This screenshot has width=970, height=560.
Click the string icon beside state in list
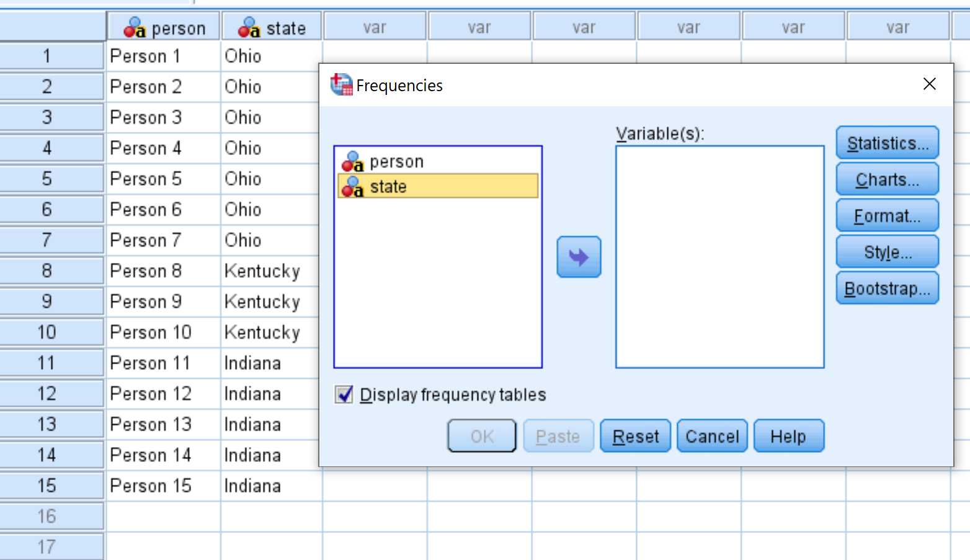pos(352,187)
